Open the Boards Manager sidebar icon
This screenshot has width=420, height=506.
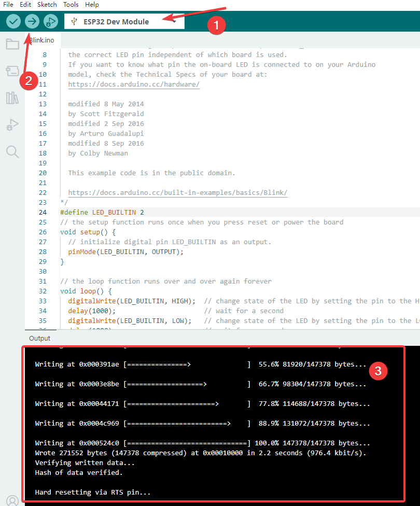pos(12,71)
